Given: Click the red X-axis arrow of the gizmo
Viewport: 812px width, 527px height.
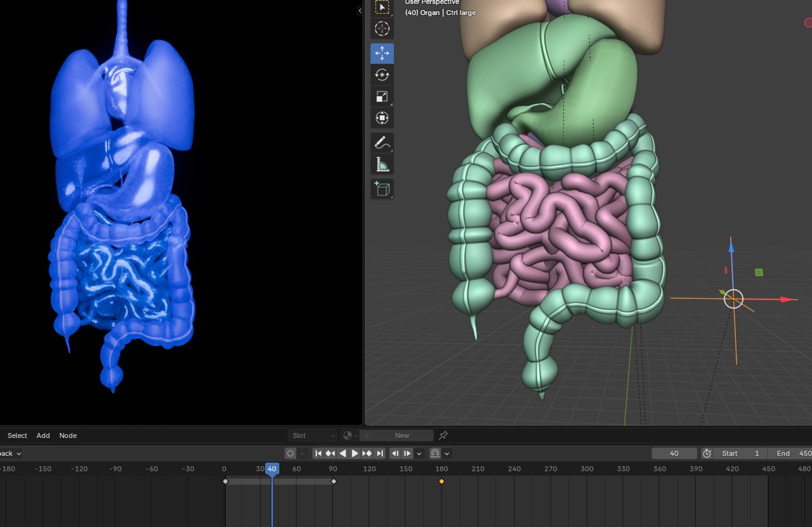Looking at the screenshot, I should (x=786, y=299).
